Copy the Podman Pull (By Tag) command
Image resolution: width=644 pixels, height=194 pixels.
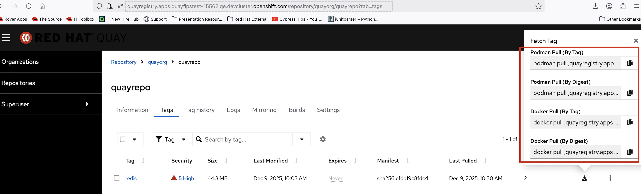(630, 63)
